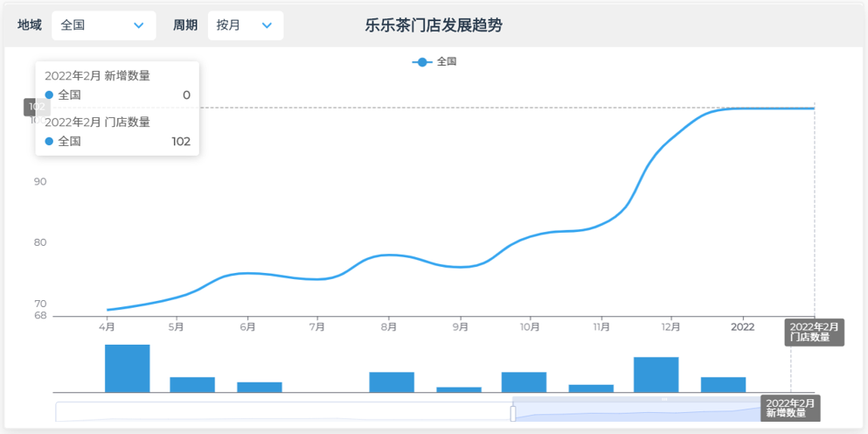Click the 10月 bar in the bar chart
Viewport: 868px width, 434px height.
tap(524, 381)
